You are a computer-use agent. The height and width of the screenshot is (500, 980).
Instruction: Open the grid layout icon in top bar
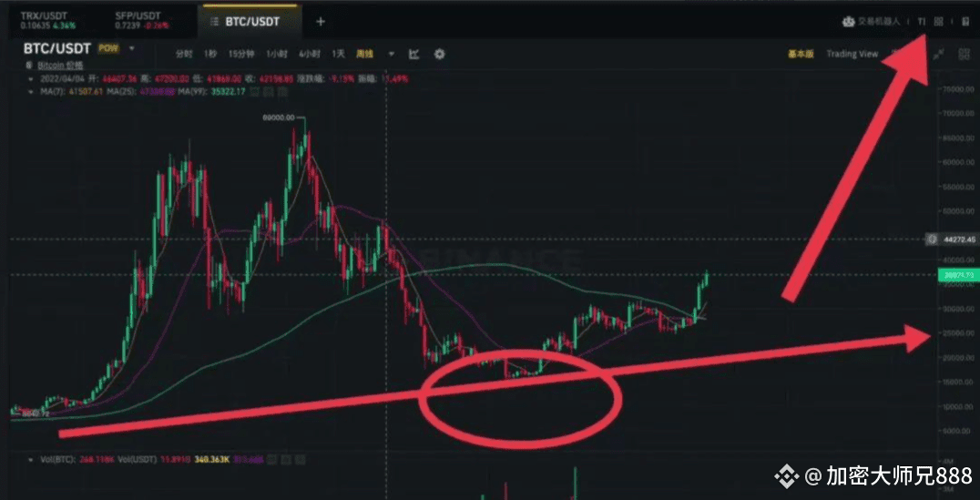(x=938, y=21)
